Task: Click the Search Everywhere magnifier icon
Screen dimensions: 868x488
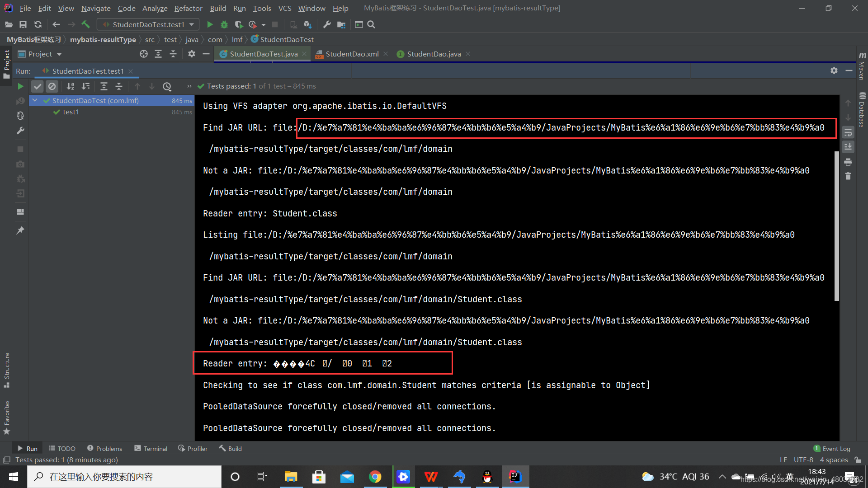Action: pos(371,24)
